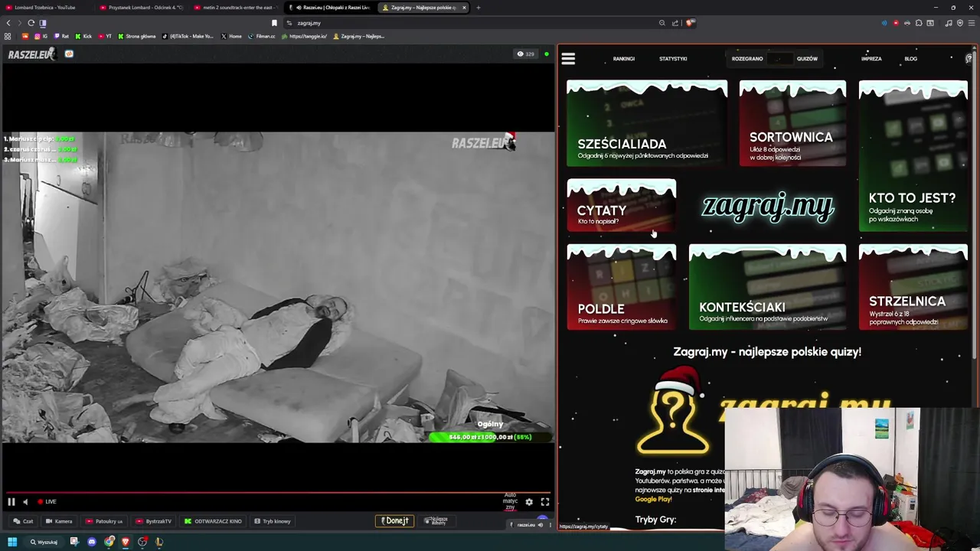Click the Donejt donation button
The height and width of the screenshot is (551, 980).
point(395,521)
